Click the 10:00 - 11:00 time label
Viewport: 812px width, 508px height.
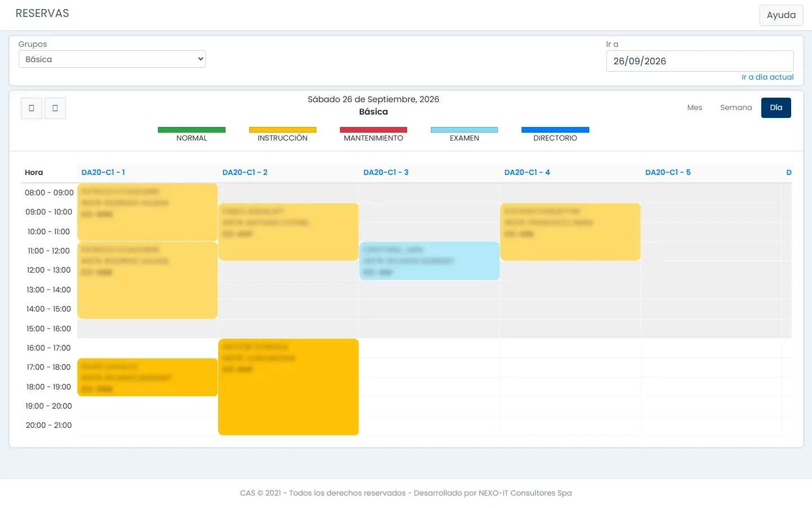coord(48,232)
